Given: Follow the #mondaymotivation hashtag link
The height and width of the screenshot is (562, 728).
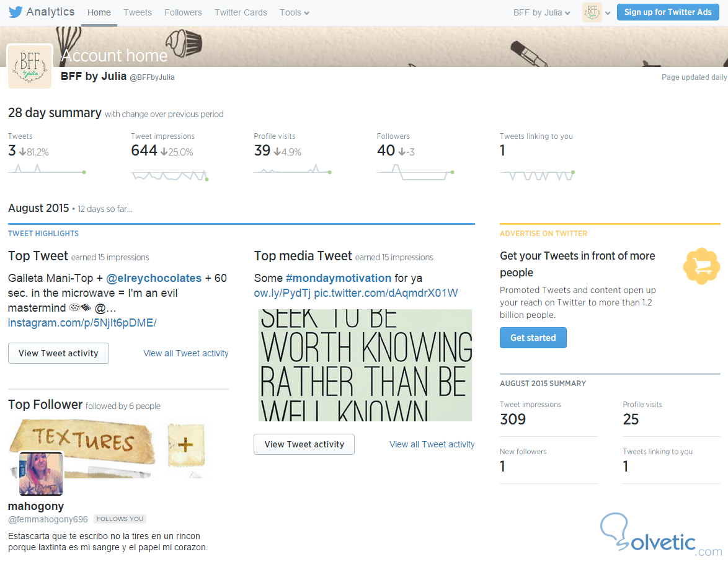Looking at the screenshot, I should coord(339,278).
